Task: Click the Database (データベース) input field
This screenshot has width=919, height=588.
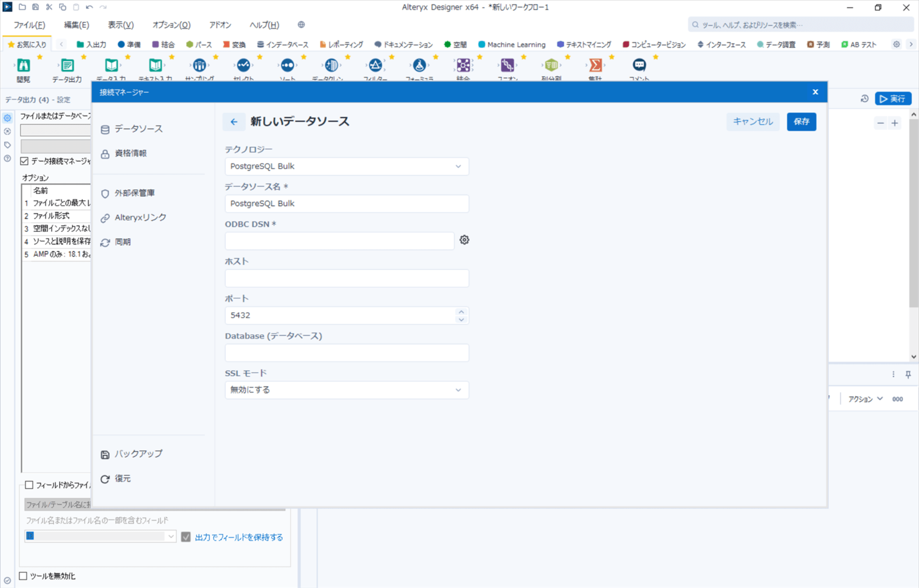Action: 347,353
